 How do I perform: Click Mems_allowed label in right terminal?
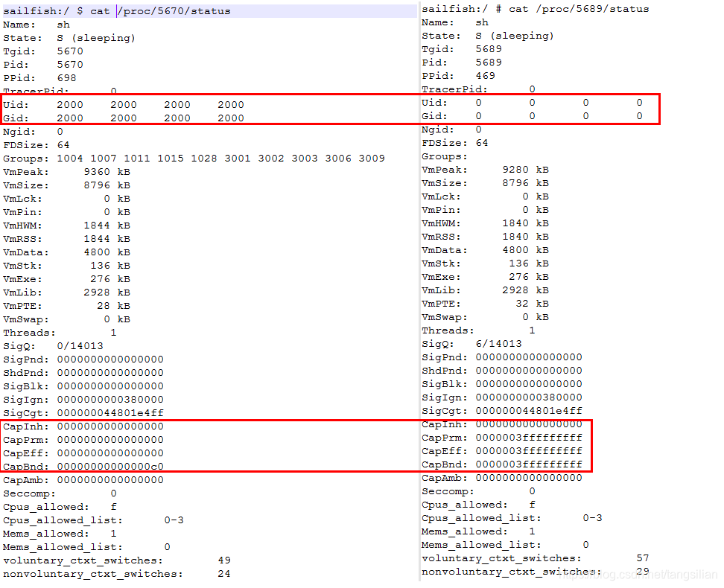coord(465,531)
